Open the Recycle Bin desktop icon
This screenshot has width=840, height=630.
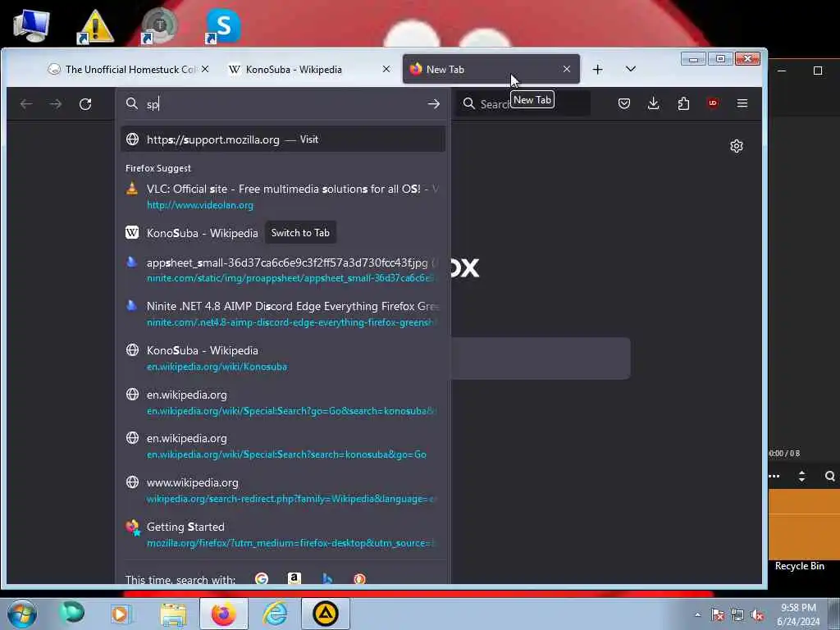click(799, 566)
